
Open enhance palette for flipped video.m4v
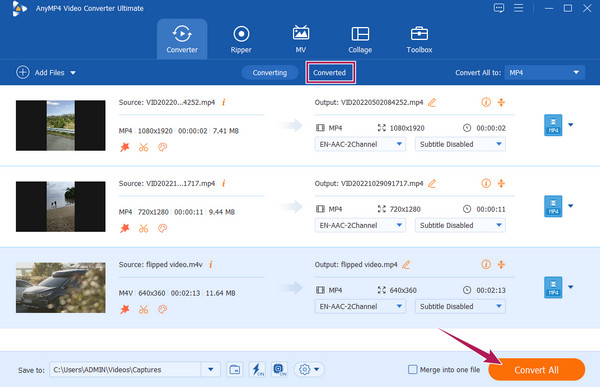pos(163,309)
